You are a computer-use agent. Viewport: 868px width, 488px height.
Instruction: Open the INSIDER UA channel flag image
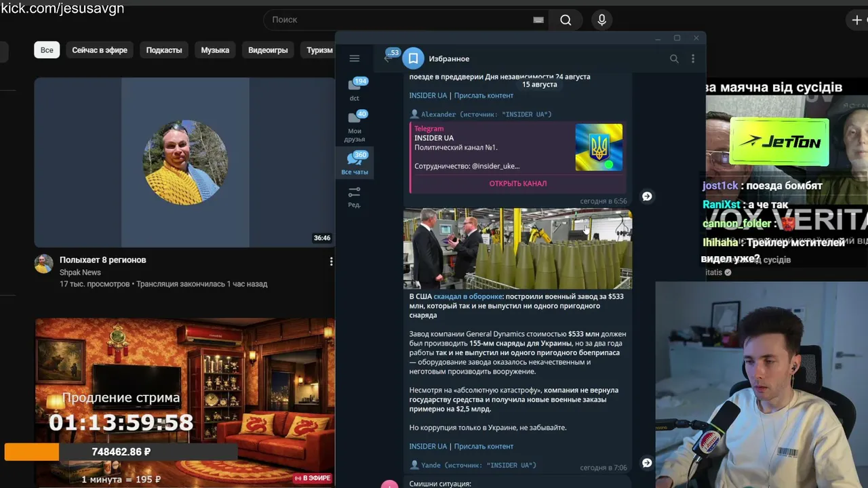point(599,147)
